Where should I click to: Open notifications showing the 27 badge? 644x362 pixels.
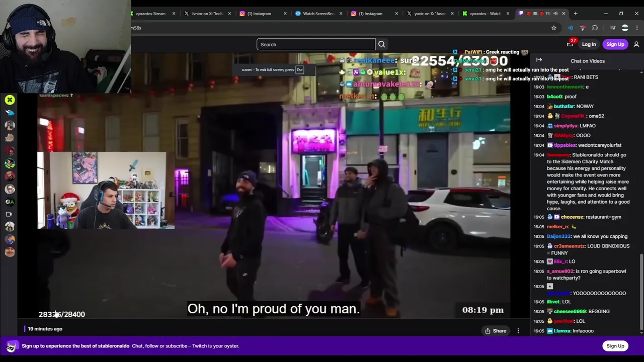coord(570,44)
